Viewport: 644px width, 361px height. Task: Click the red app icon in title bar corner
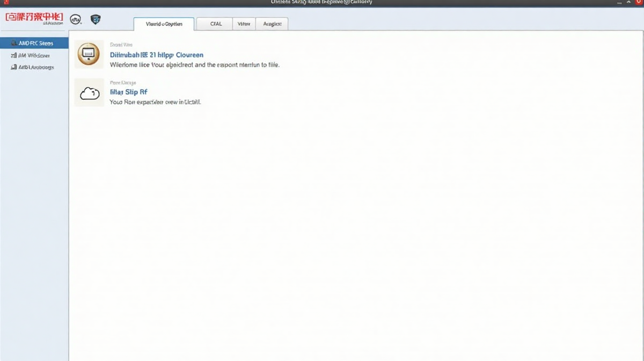click(x=5, y=3)
